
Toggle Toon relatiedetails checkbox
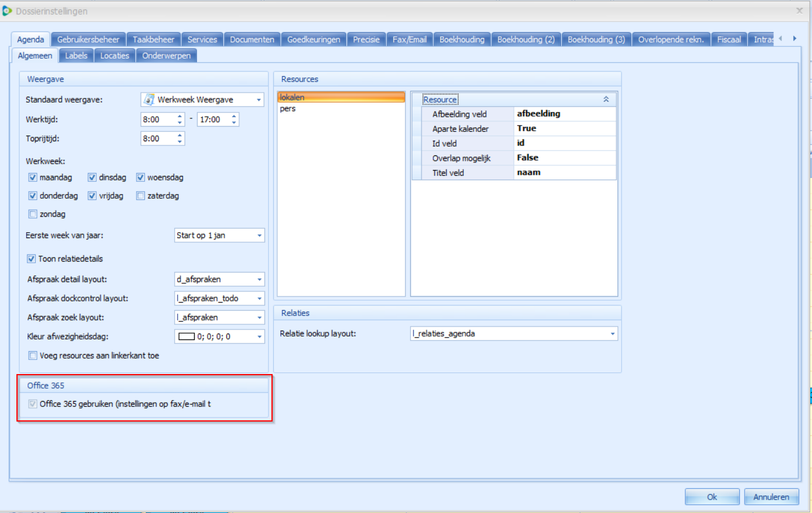(x=32, y=259)
